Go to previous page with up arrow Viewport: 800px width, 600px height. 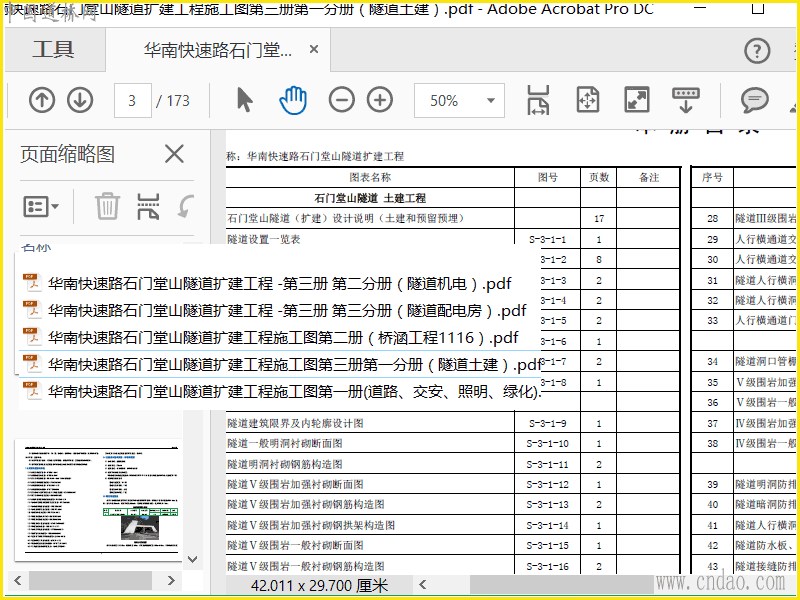[x=42, y=100]
